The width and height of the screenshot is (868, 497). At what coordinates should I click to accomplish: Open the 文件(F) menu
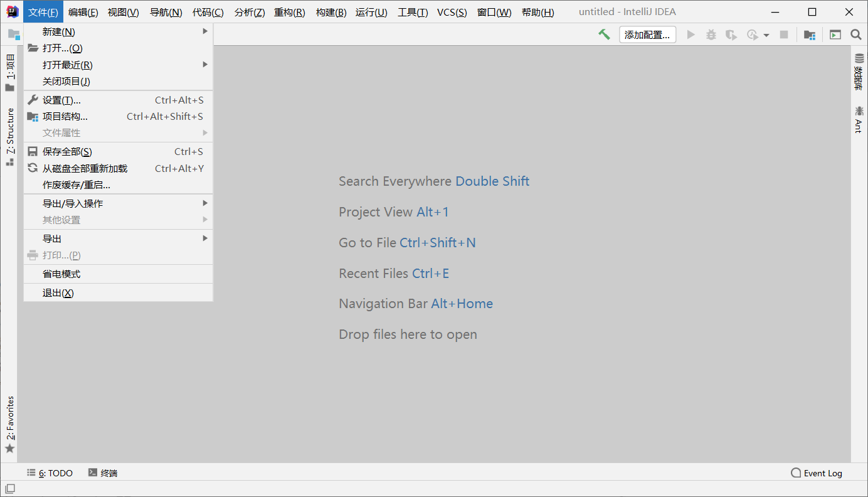coord(43,12)
